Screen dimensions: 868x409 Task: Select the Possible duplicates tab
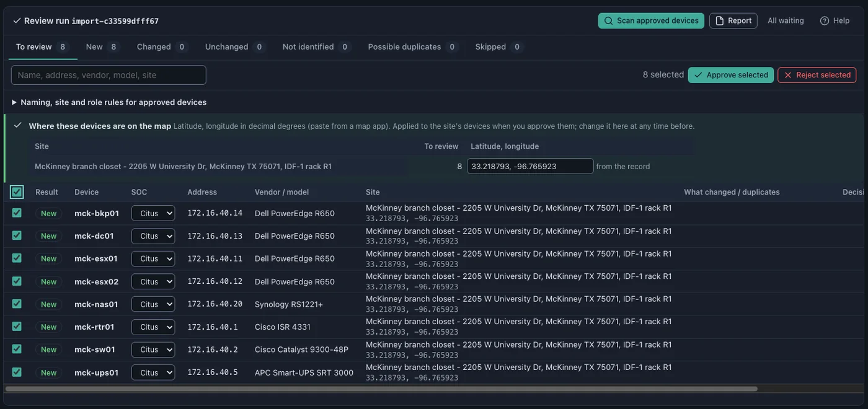tap(413, 47)
